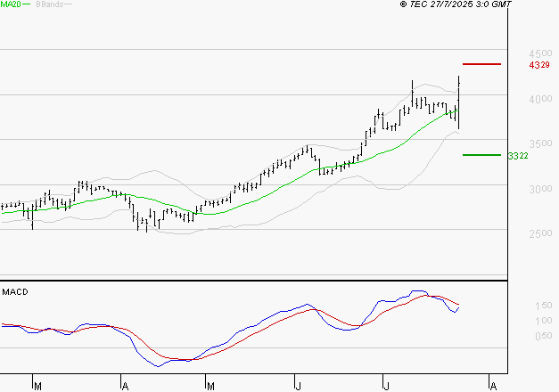Click the leftmost M month label

tap(37, 386)
